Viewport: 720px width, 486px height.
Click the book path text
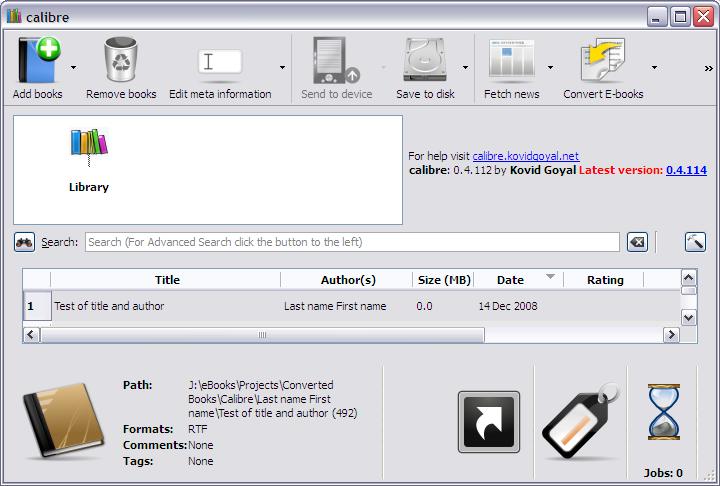point(272,399)
